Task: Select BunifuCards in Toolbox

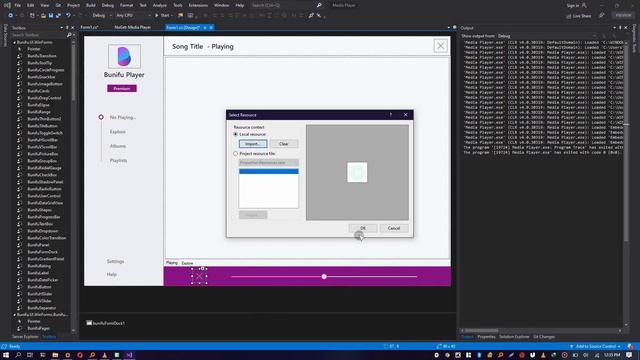Action: click(x=38, y=91)
